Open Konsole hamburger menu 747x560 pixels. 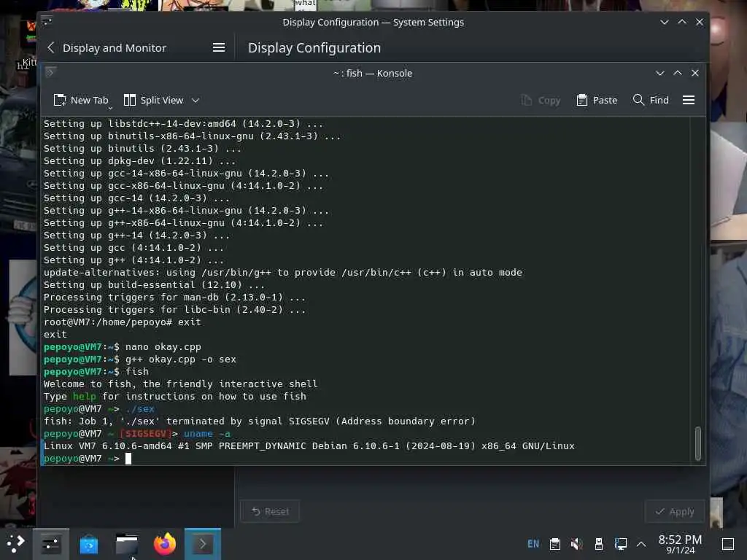(689, 100)
